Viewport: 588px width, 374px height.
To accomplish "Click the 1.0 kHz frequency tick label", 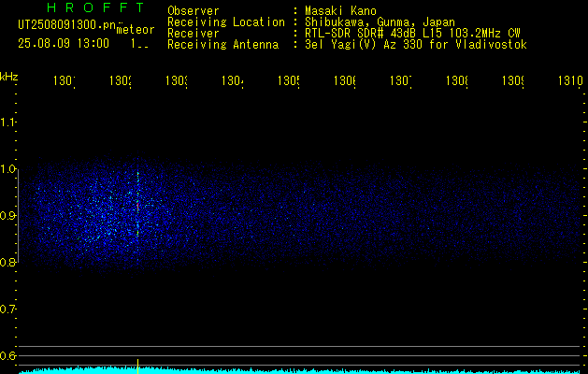I will click(x=7, y=169).
